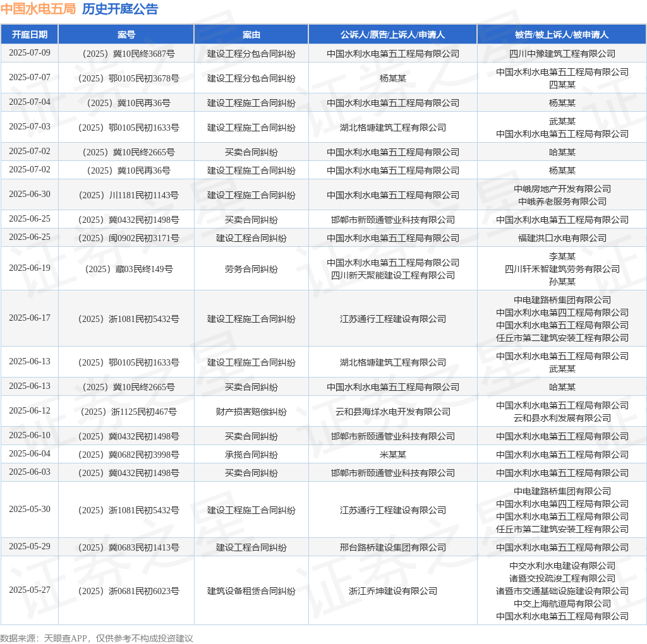Click the 开庭日期 column header
647x644 pixels.
pyautogui.click(x=29, y=35)
